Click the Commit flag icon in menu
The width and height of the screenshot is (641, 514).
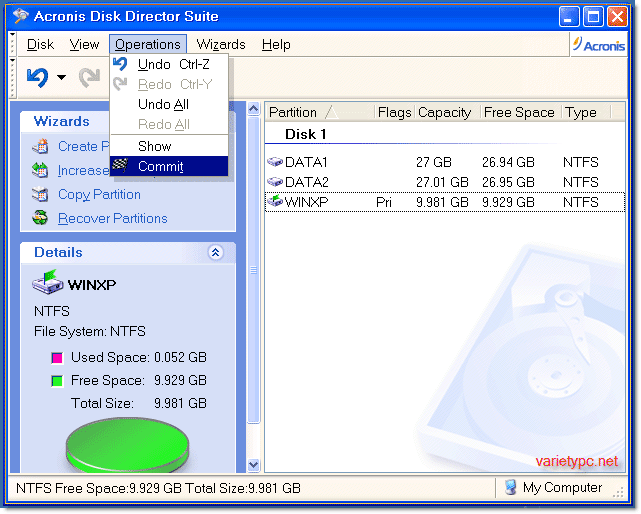pos(121,166)
